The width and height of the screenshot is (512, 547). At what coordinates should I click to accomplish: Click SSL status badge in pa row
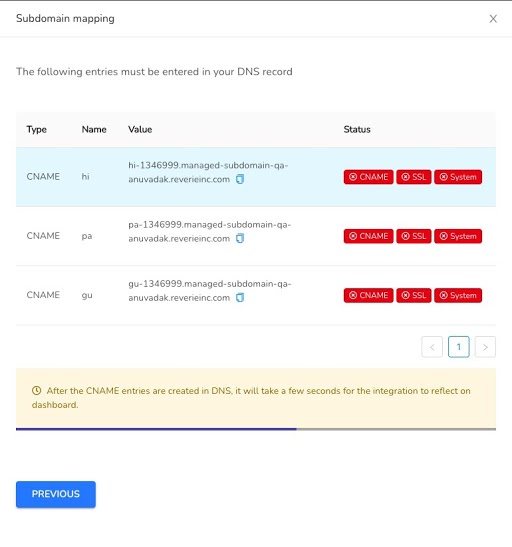[x=414, y=236]
